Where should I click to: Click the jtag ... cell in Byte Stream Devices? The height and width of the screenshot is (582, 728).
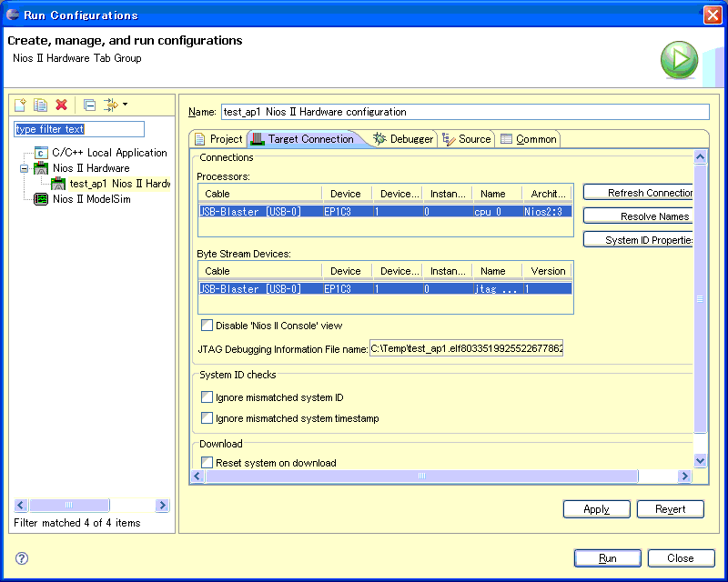tap(497, 288)
